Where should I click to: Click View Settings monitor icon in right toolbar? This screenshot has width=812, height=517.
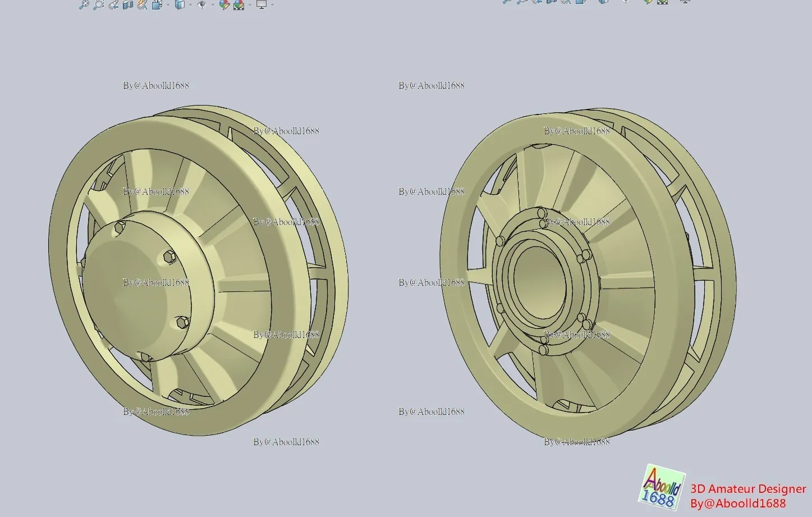click(x=685, y=2)
